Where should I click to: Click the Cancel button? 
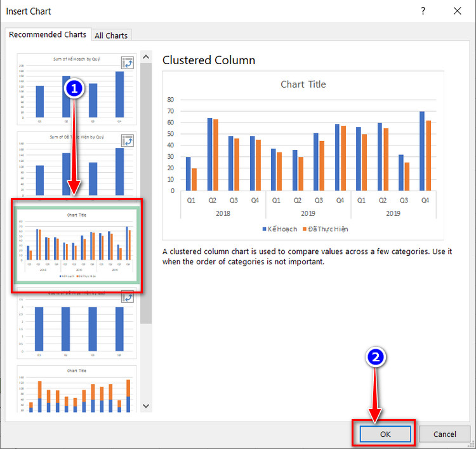pyautogui.click(x=444, y=434)
